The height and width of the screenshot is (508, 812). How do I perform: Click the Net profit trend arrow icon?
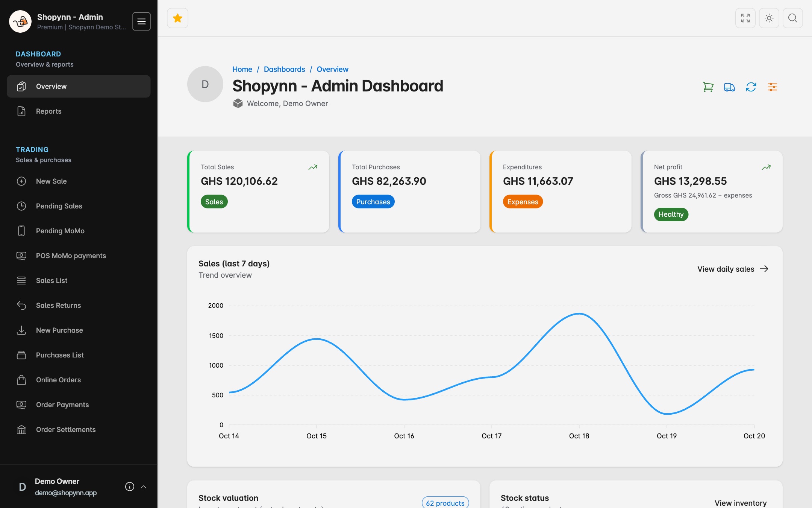click(766, 167)
